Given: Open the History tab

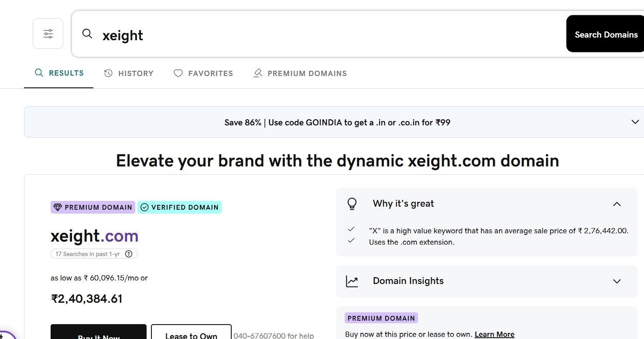Looking at the screenshot, I should click(129, 73).
